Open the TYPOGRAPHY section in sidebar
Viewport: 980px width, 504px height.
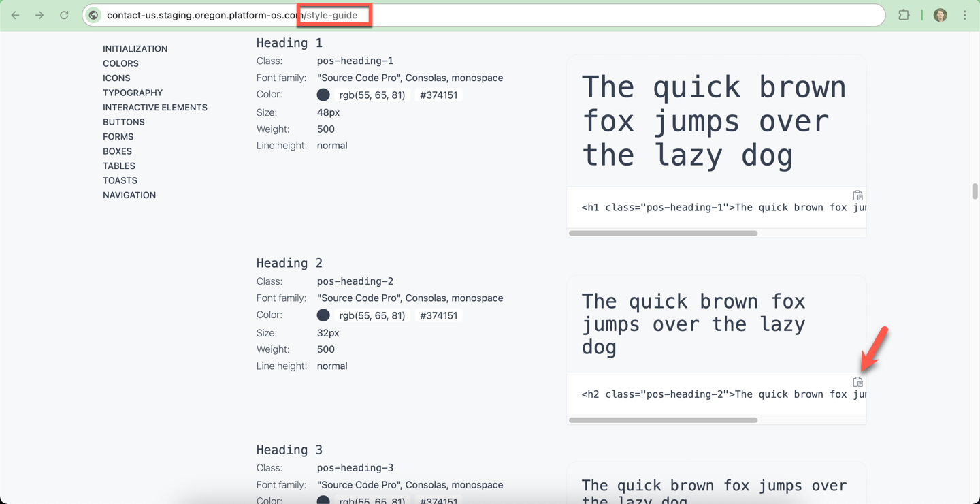[x=133, y=92]
